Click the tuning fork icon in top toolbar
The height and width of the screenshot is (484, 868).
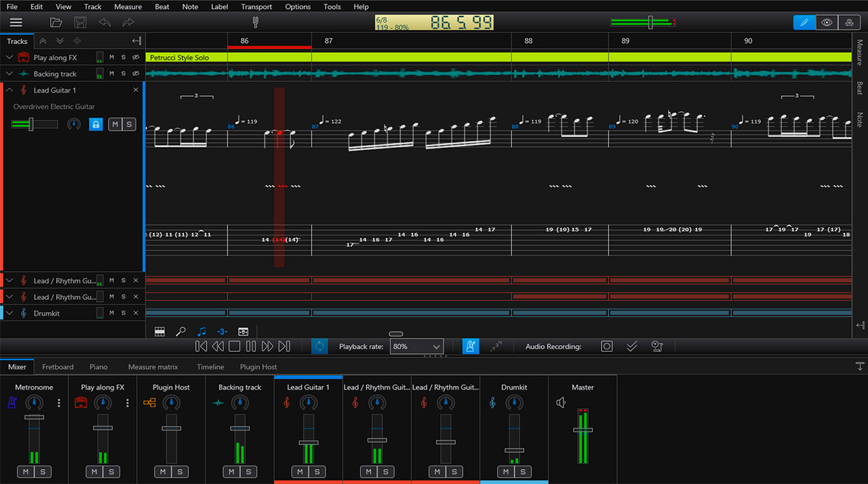pos(255,23)
